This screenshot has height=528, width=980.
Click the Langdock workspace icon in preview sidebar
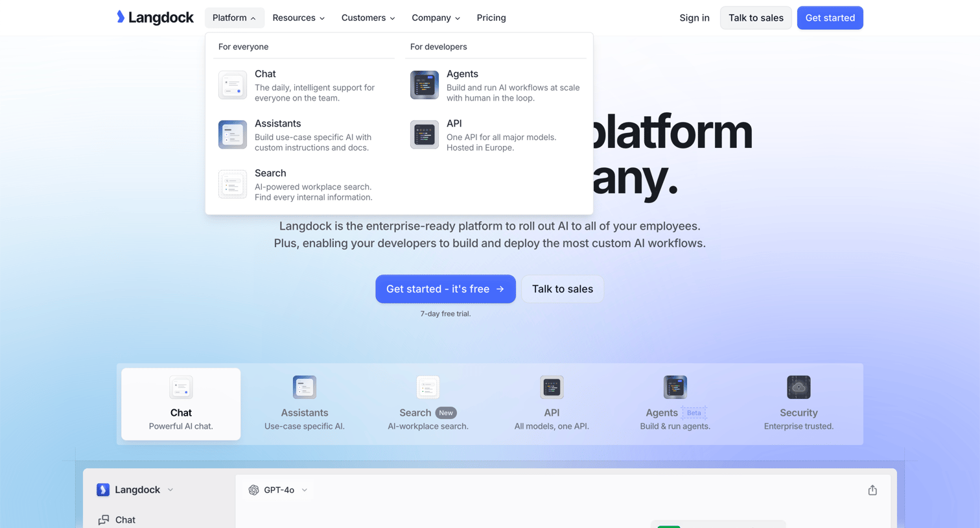point(103,490)
